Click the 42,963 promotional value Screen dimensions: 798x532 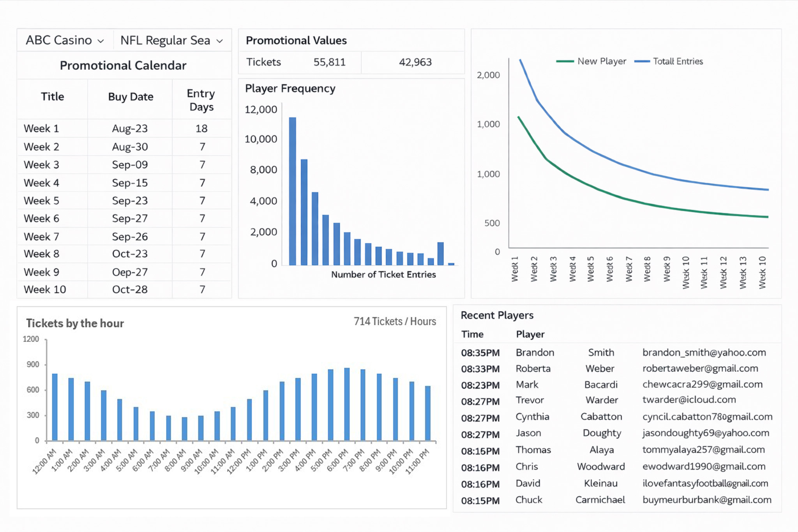point(415,62)
